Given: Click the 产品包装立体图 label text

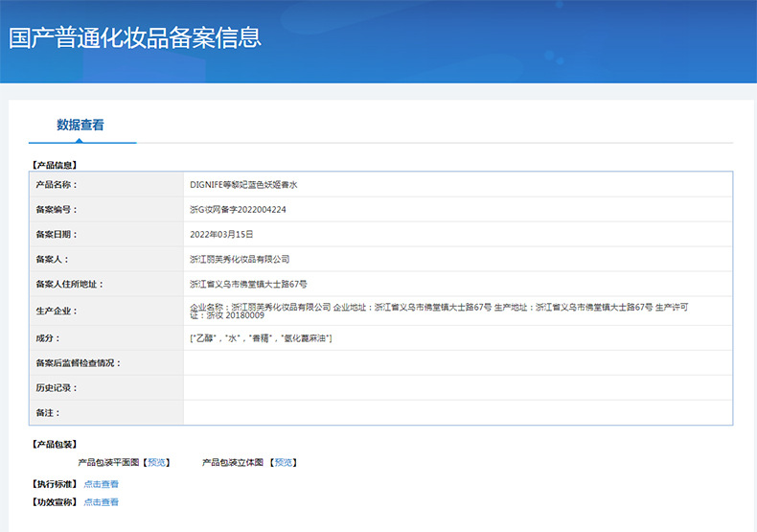Looking at the screenshot, I should (x=233, y=462).
